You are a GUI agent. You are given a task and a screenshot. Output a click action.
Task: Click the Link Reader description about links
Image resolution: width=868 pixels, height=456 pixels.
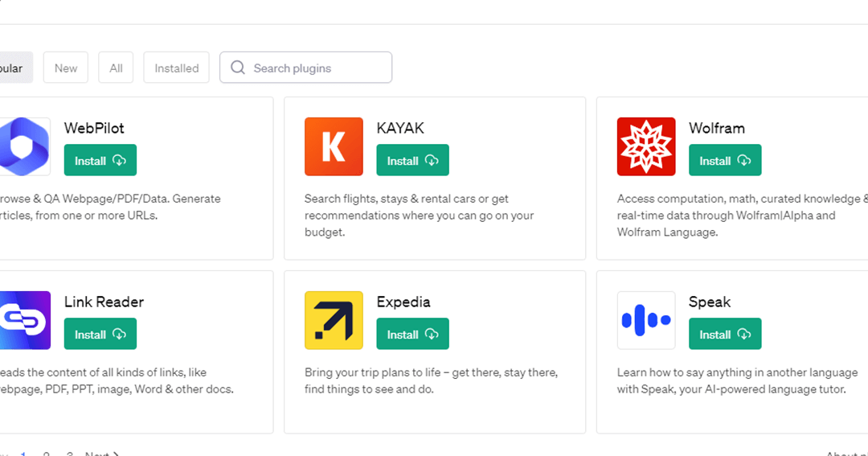pos(117,380)
